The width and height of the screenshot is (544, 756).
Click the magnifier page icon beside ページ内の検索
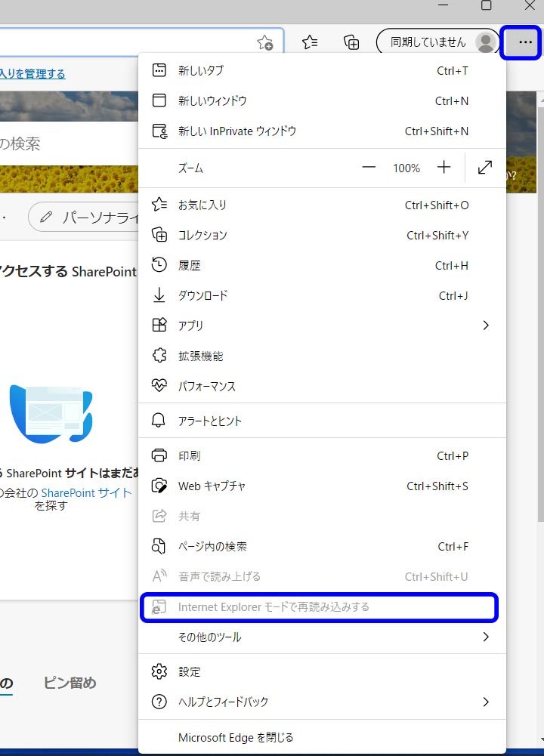159,546
